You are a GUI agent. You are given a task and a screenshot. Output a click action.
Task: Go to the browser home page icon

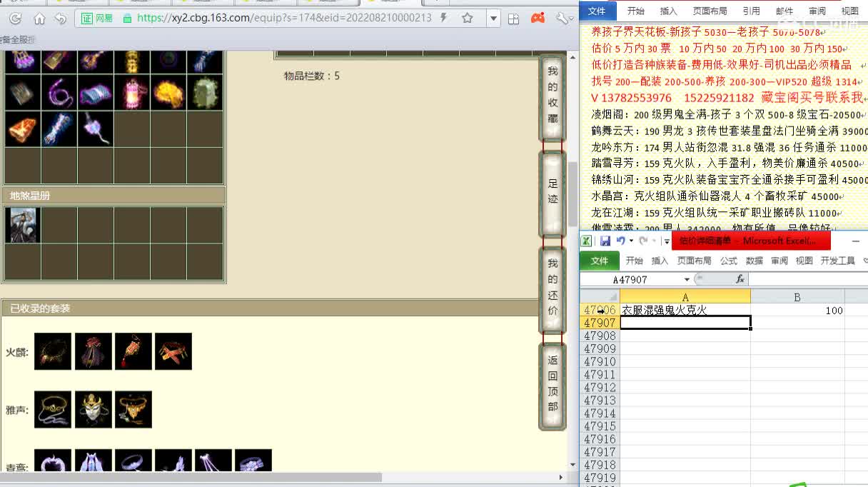click(39, 19)
